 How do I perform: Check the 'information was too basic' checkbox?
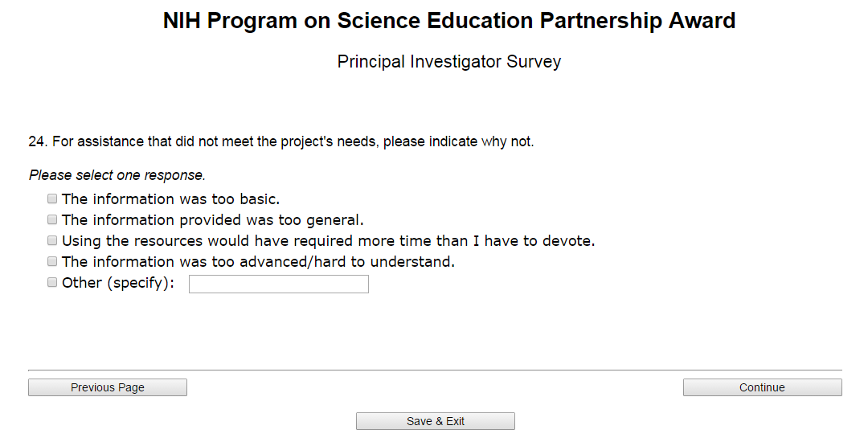point(52,198)
